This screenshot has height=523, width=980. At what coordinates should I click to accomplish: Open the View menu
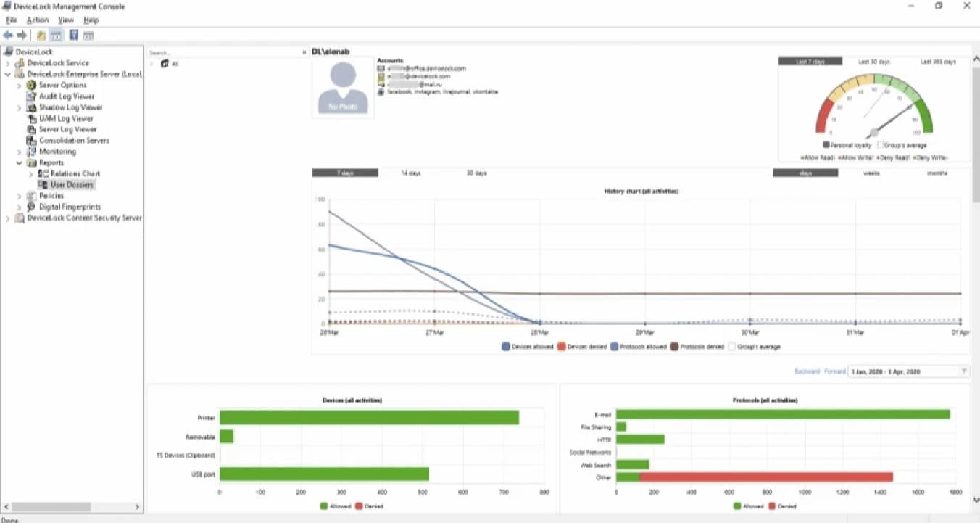point(66,20)
